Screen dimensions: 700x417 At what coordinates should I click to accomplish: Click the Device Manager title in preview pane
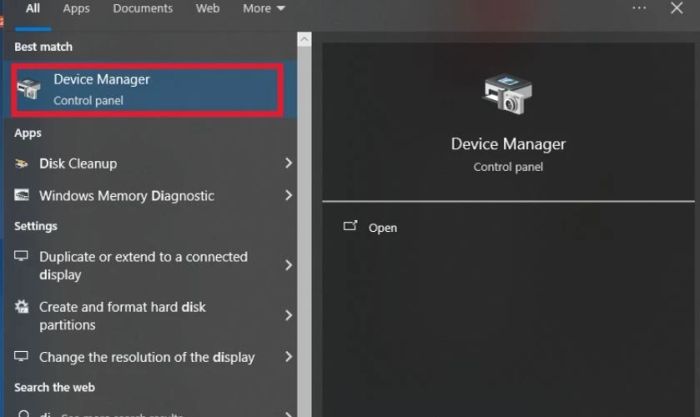[508, 144]
